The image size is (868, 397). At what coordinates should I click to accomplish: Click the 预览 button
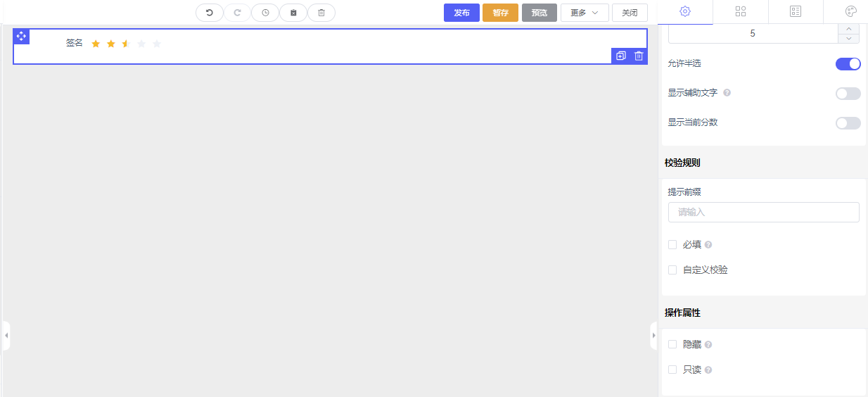pyautogui.click(x=539, y=13)
